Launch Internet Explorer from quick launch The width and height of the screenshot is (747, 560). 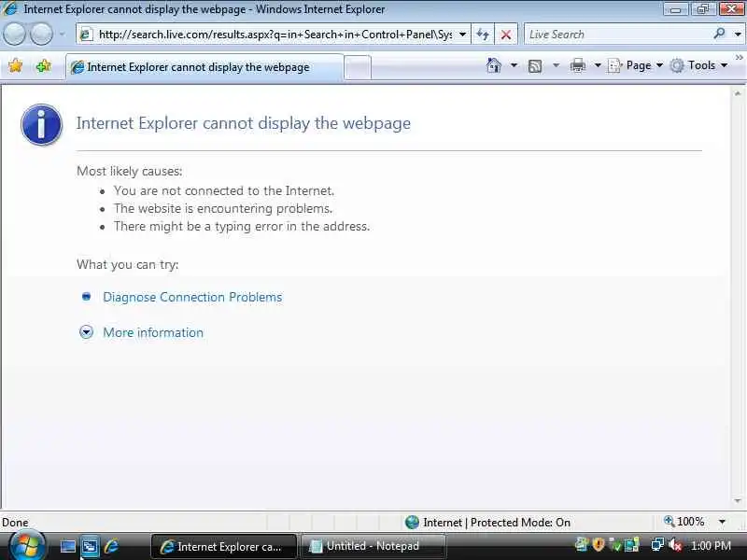(111, 546)
